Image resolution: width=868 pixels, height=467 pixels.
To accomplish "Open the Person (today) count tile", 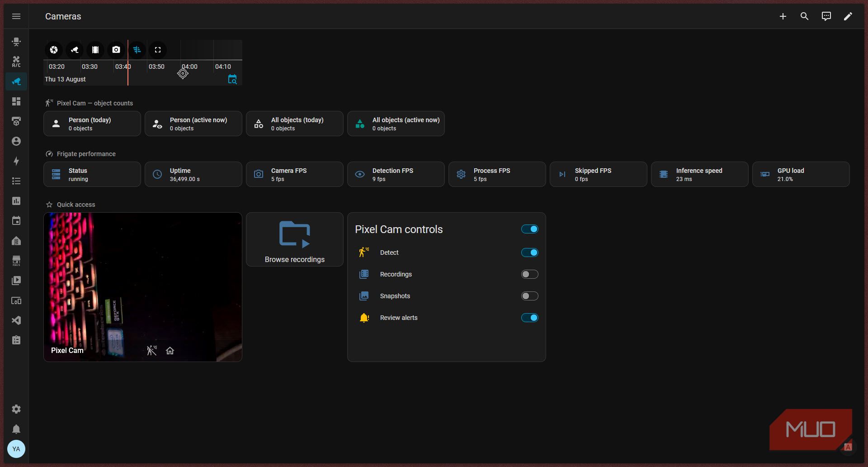I will [92, 124].
